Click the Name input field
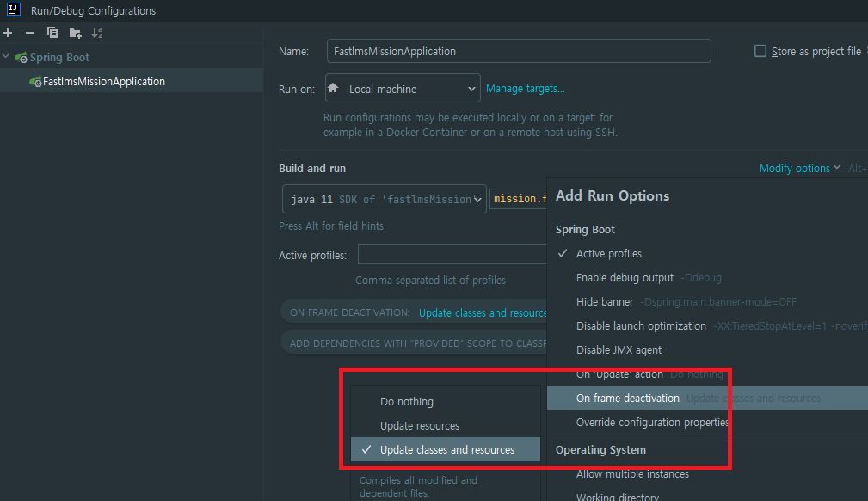 [x=519, y=51]
